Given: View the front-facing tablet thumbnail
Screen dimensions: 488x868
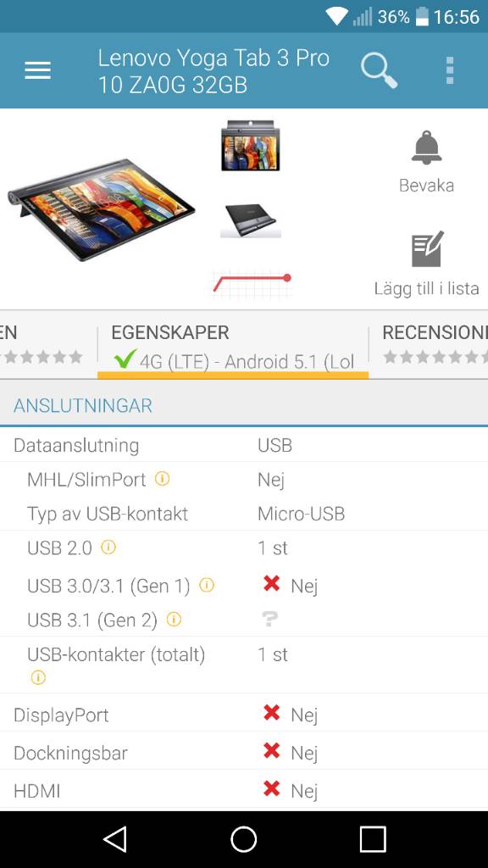Looking at the screenshot, I should point(250,146).
